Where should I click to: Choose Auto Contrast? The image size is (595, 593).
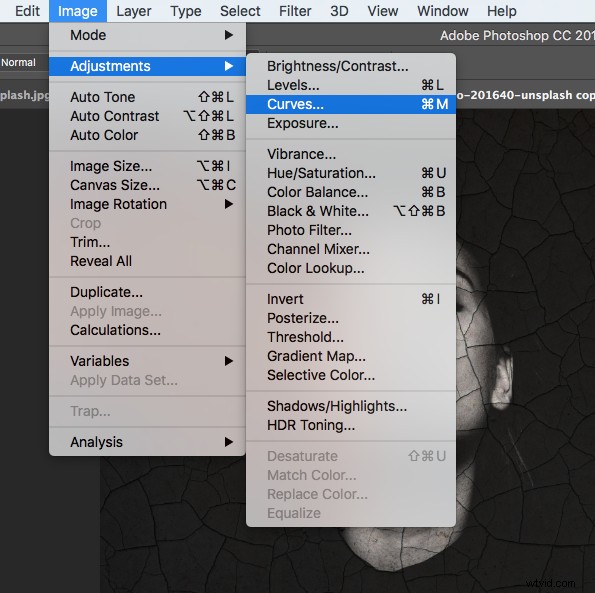pyautogui.click(x=147, y=116)
